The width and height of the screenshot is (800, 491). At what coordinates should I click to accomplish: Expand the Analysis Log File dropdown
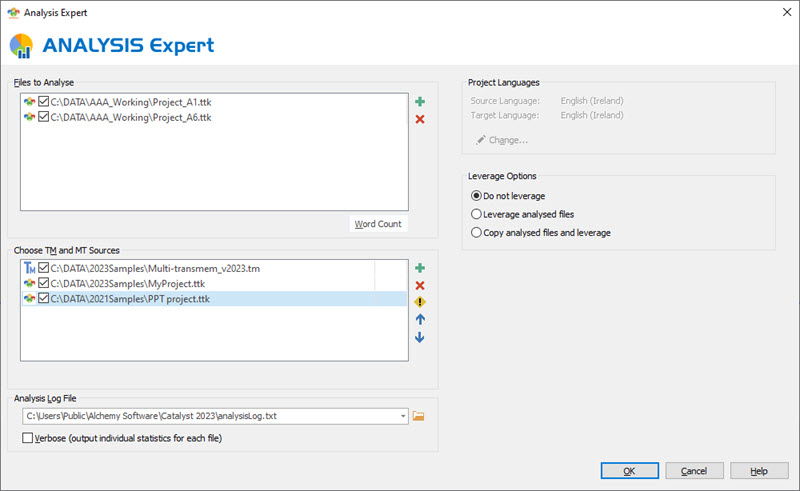402,416
